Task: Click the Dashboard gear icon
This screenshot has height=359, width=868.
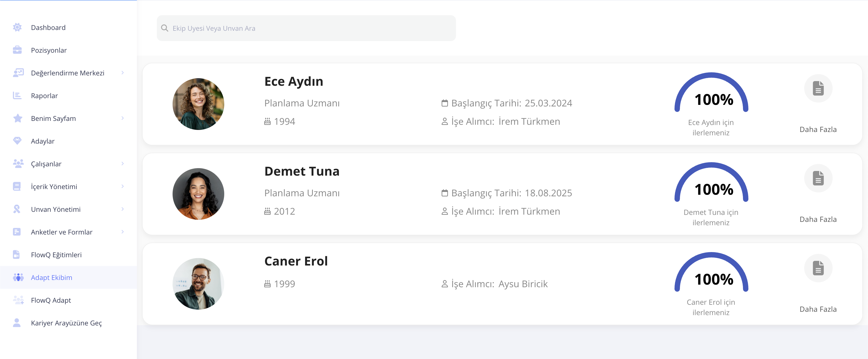Action: click(x=17, y=27)
